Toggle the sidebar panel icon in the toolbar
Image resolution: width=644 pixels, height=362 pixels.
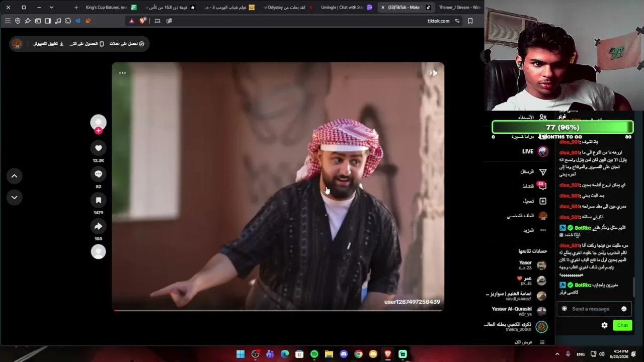[48, 21]
